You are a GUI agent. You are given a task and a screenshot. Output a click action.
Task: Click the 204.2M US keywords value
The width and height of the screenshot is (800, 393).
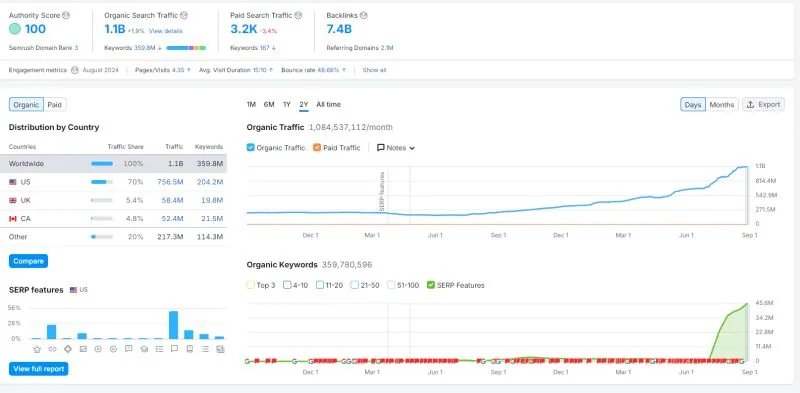[210, 182]
